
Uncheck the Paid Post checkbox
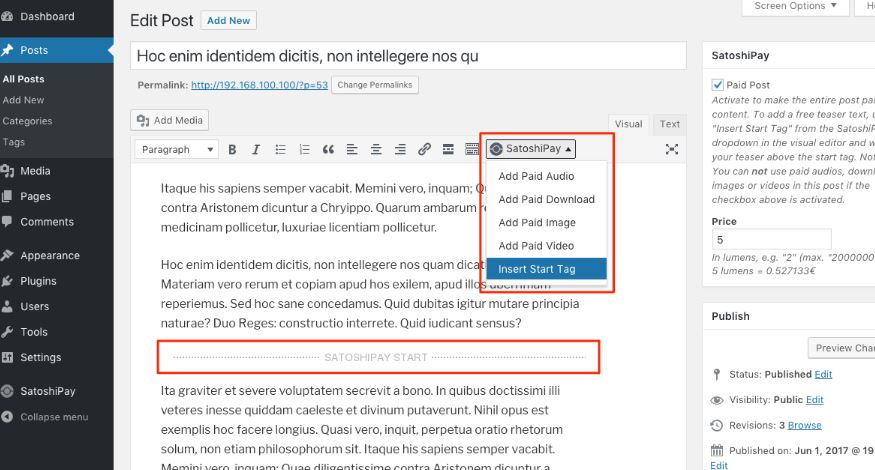tap(718, 85)
